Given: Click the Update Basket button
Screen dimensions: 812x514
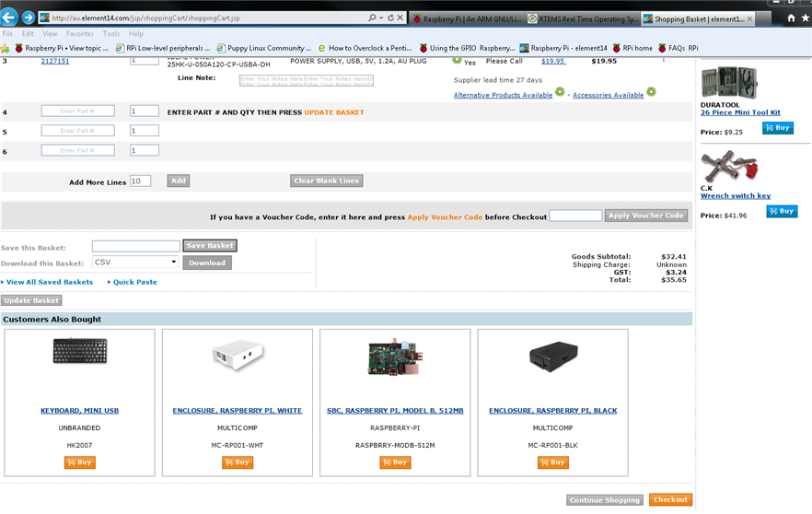Looking at the screenshot, I should coord(31,300).
